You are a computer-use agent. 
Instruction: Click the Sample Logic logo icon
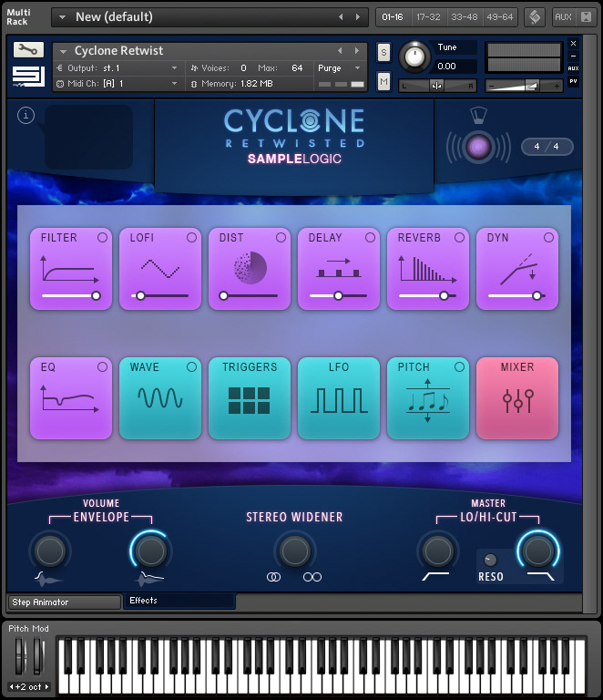[x=28, y=76]
